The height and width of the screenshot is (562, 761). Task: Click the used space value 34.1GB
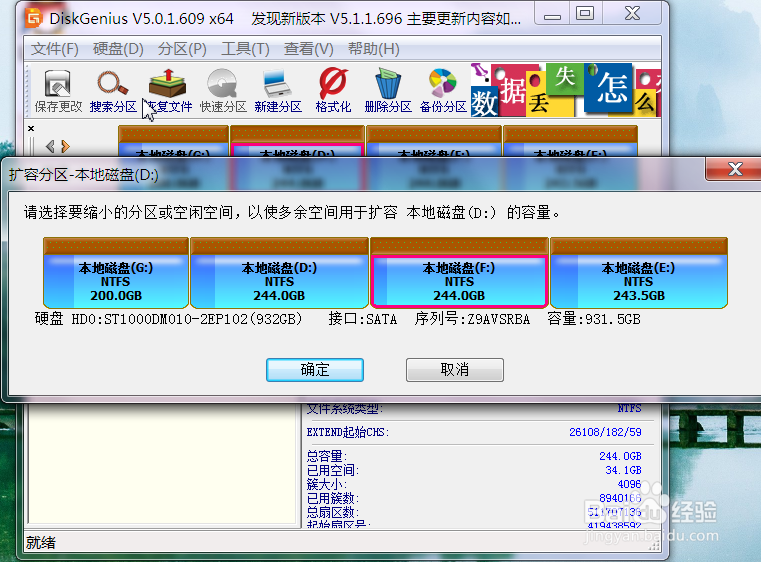(623, 470)
